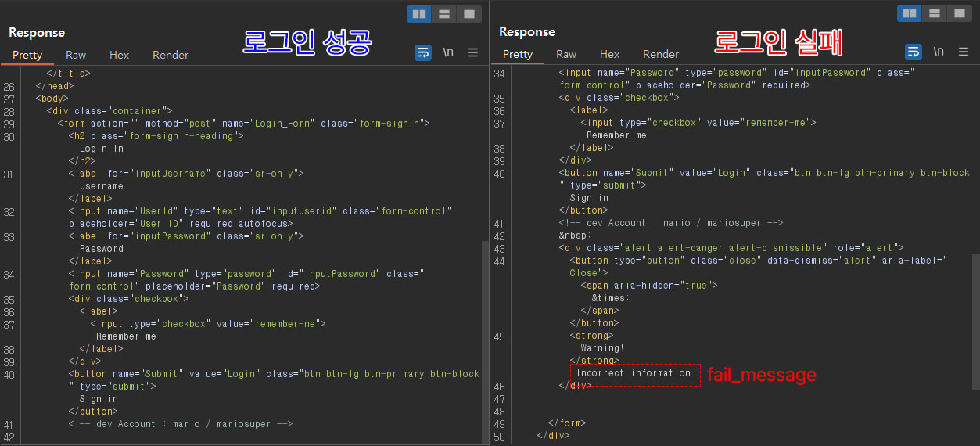Open hamburger options menu in left Response panel
The height and width of the screenshot is (446, 980).
(x=473, y=52)
